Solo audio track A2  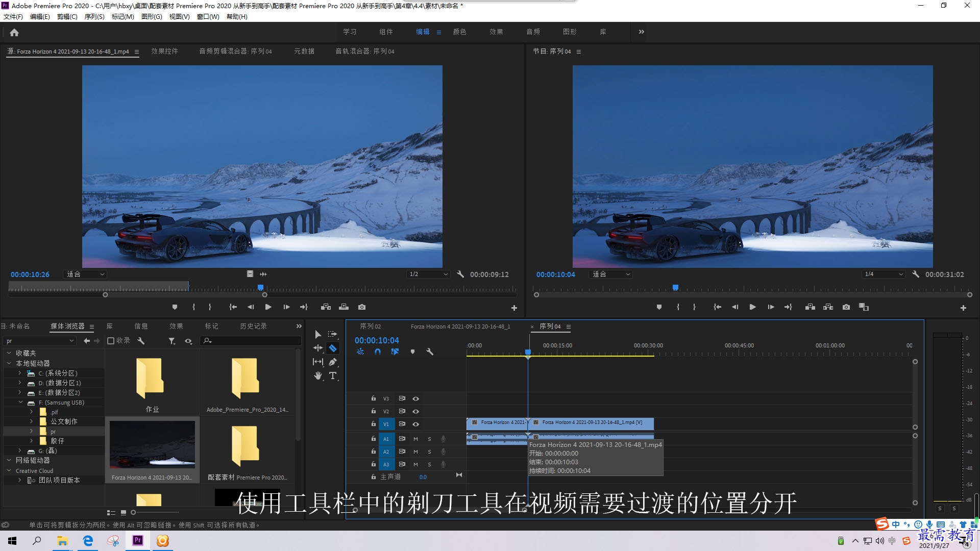[x=429, y=452]
